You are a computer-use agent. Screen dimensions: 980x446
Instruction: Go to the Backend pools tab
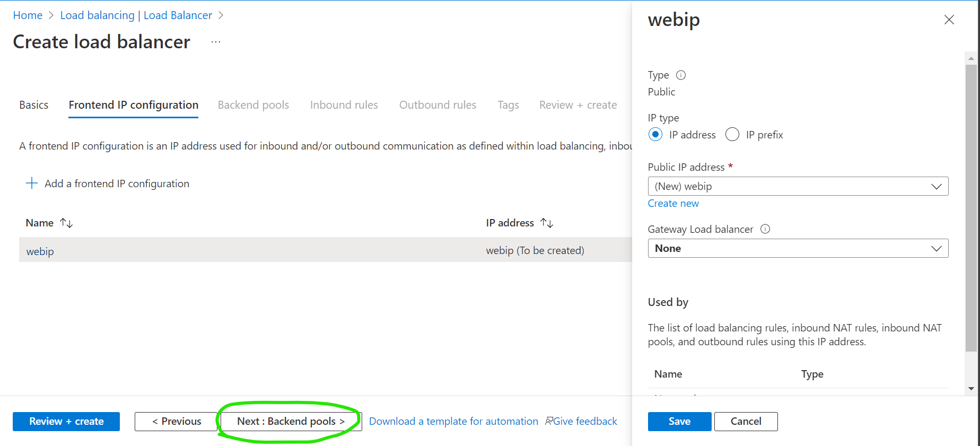point(253,105)
